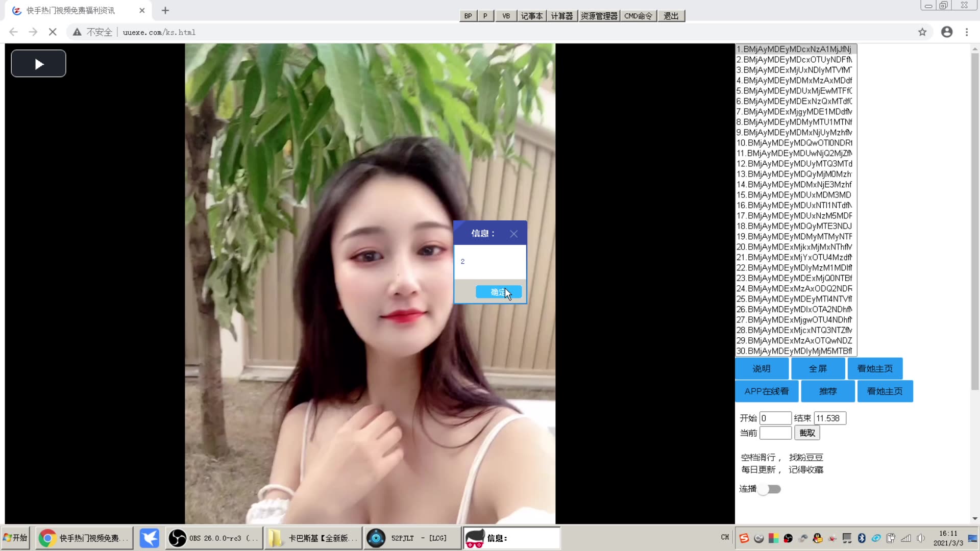The image size is (980, 551).
Task: Click the 开始 start time field
Action: (775, 418)
